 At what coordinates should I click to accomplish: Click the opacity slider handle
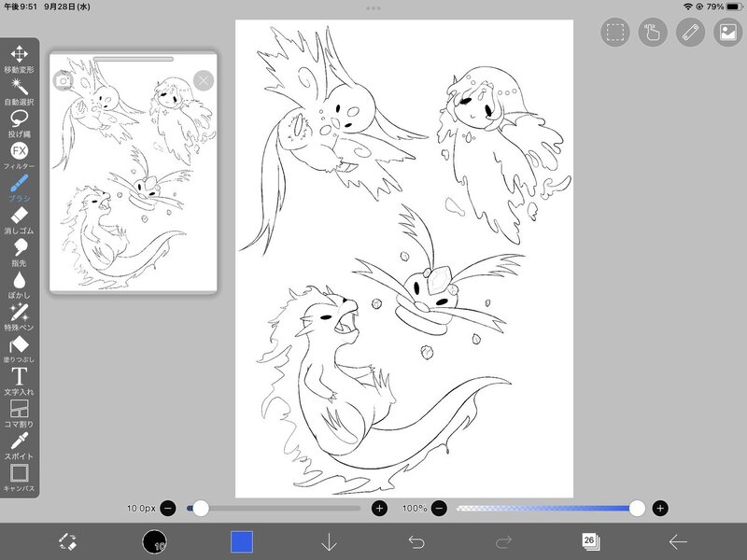click(x=637, y=508)
